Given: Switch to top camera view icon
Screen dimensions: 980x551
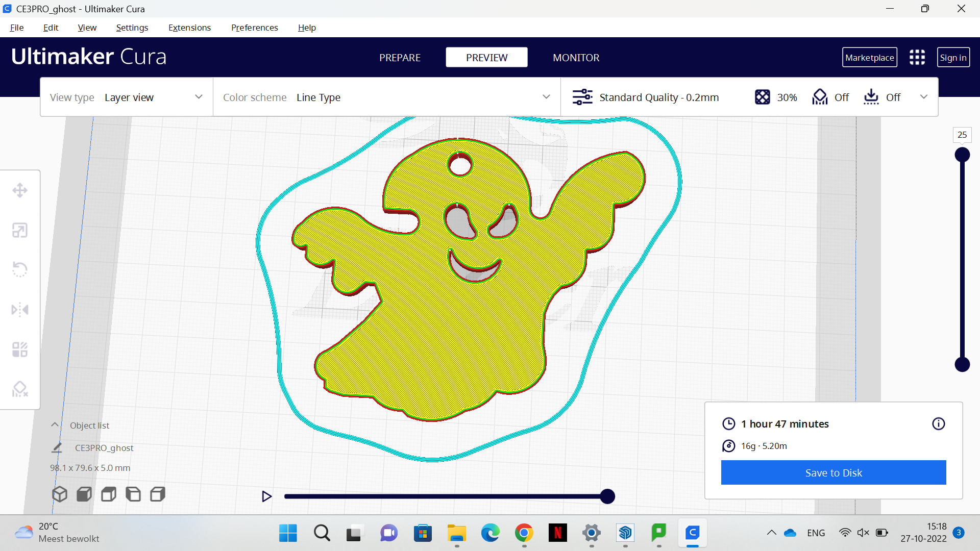Looking at the screenshot, I should [109, 494].
